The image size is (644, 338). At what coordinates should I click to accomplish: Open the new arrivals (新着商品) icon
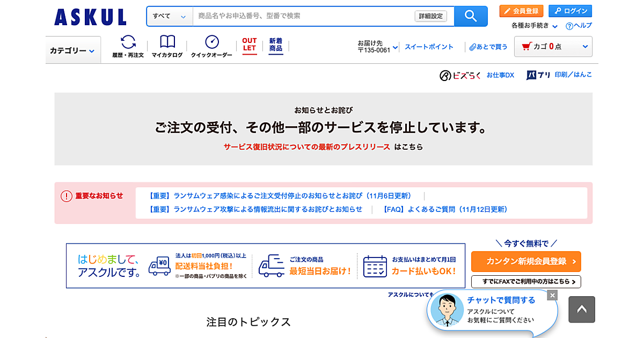tap(276, 45)
